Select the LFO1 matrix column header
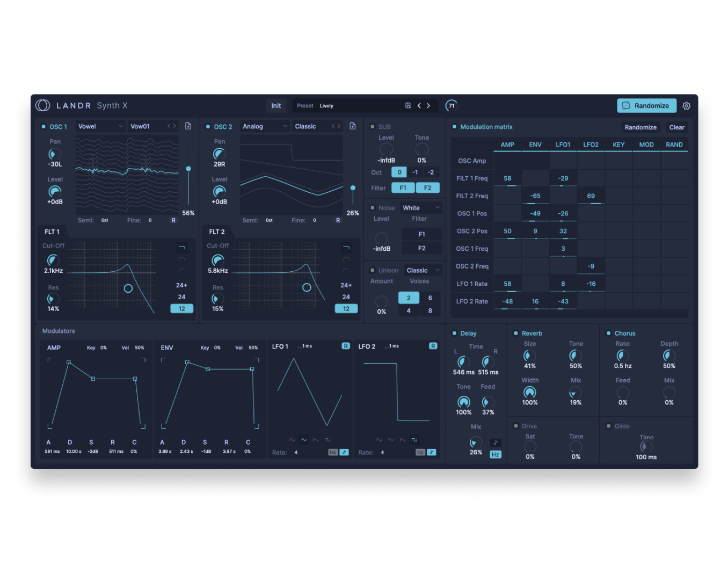728x564 pixels. tap(563, 144)
